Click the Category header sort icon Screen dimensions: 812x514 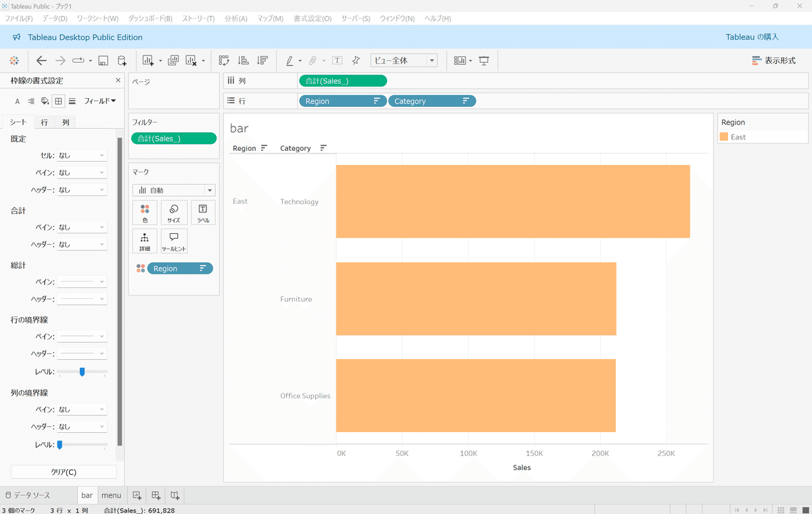click(323, 148)
